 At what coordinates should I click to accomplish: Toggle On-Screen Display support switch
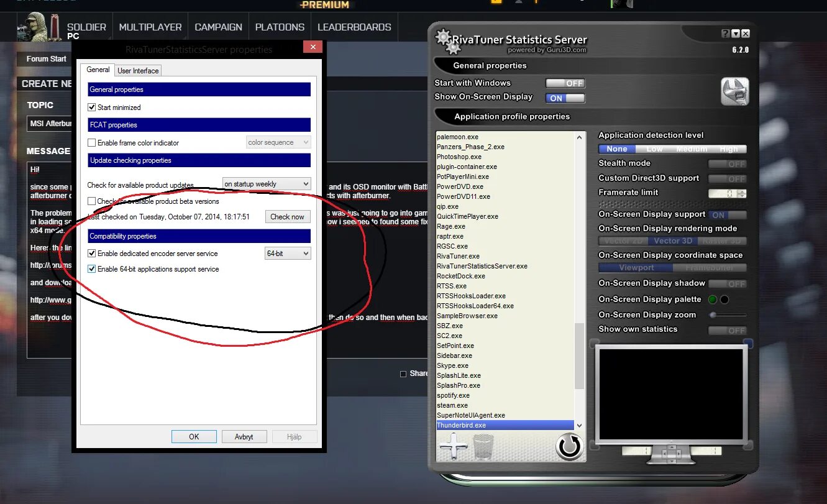pyautogui.click(x=727, y=215)
